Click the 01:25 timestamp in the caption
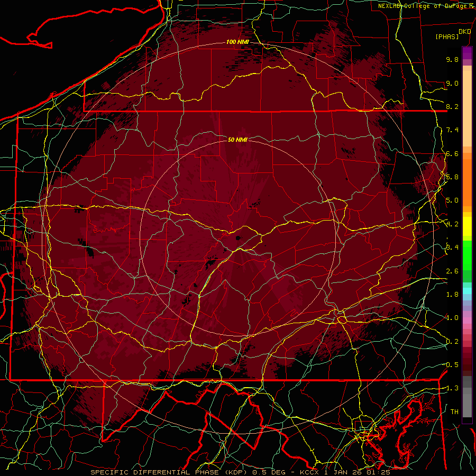Image resolution: width=476 pixels, height=476 pixels. pos(378,472)
